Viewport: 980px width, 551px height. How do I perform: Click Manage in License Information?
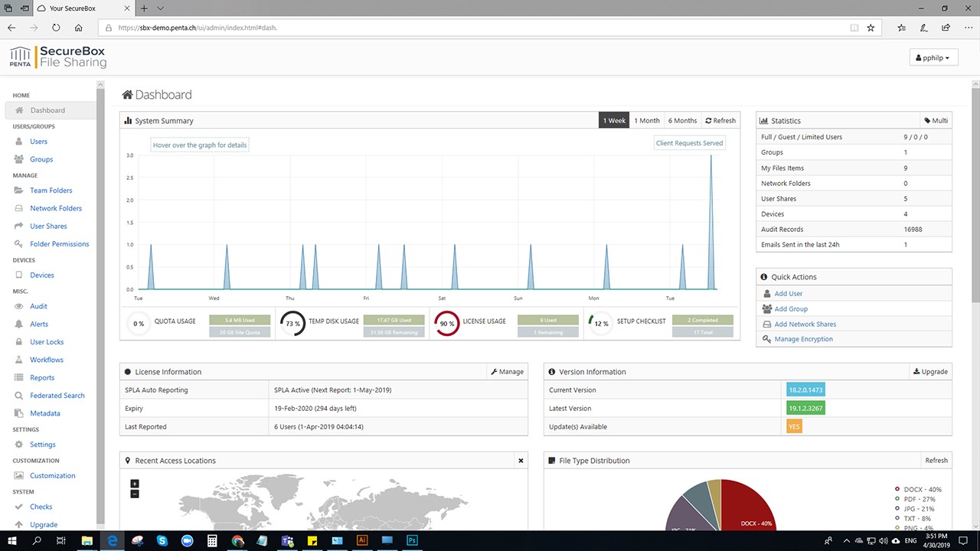[508, 372]
